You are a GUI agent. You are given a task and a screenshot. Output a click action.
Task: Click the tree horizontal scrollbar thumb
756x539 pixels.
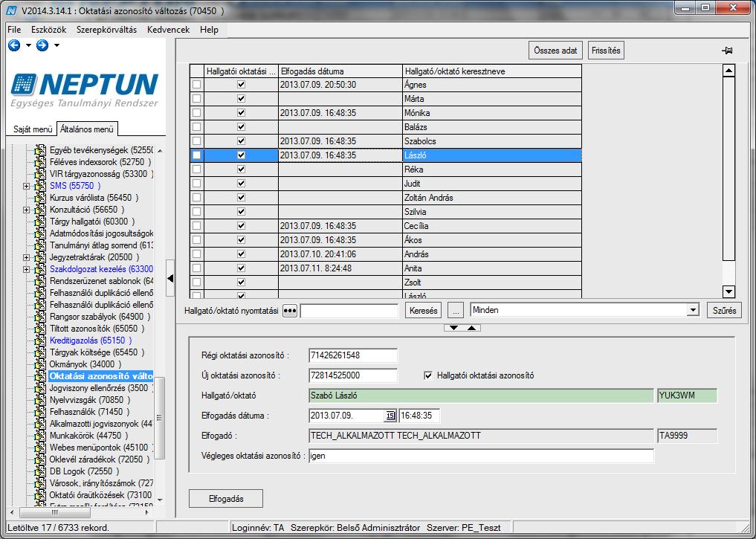(54, 512)
